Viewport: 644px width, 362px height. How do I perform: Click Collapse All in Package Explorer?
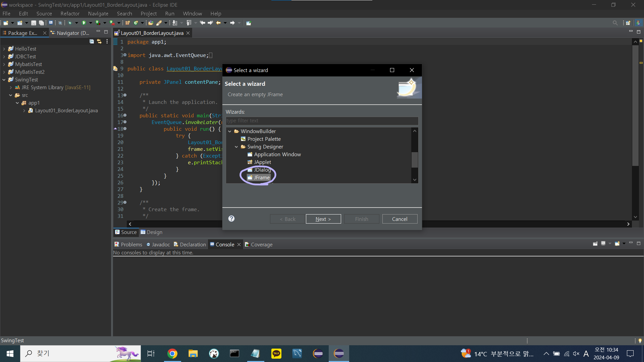(92, 42)
